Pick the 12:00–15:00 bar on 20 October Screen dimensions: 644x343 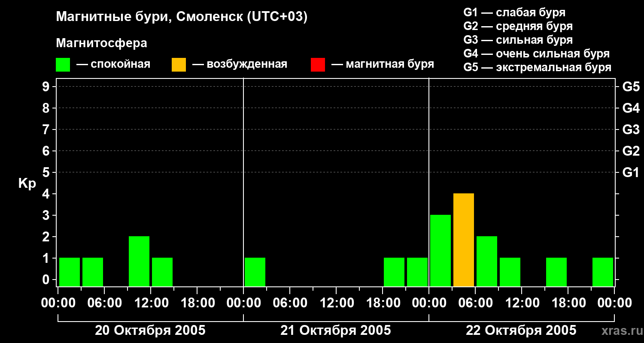click(x=162, y=272)
